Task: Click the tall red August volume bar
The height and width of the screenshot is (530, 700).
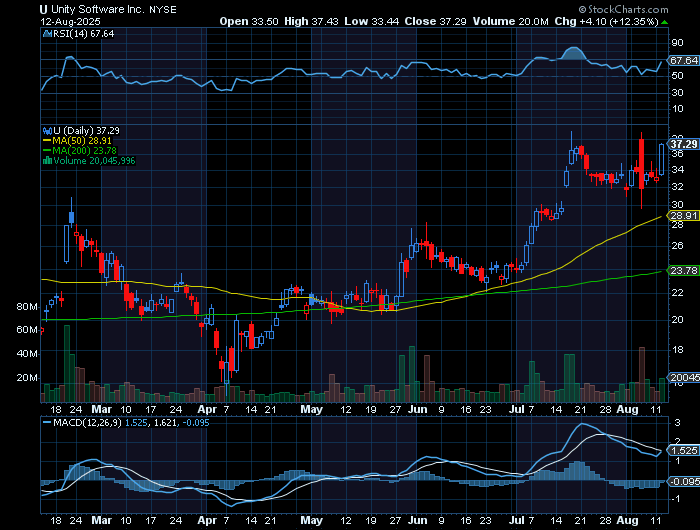Action: (642, 374)
